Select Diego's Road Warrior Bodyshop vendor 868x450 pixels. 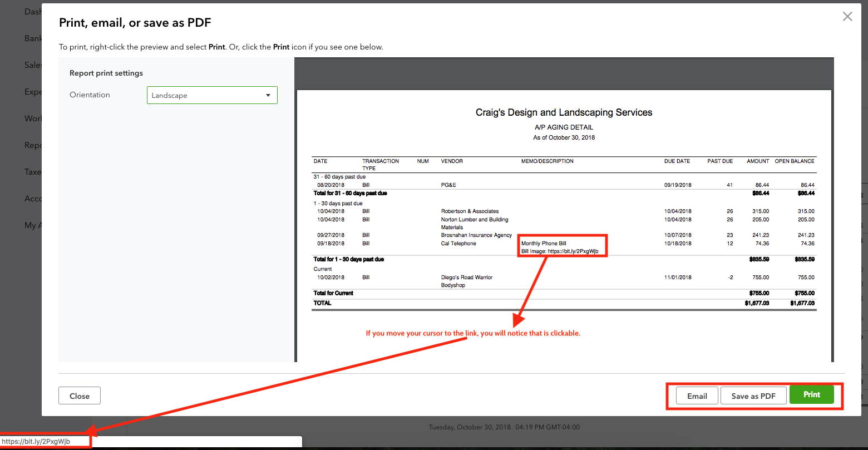coord(467,281)
